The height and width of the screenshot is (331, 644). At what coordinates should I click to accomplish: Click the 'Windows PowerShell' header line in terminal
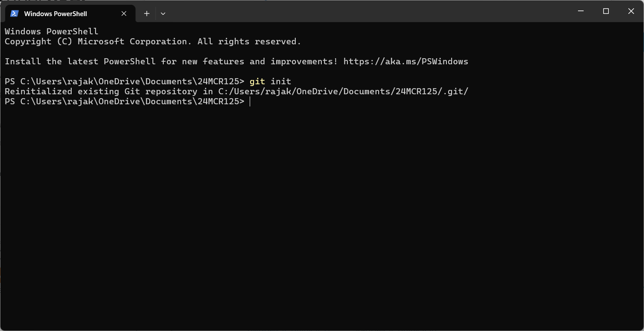tap(51, 31)
